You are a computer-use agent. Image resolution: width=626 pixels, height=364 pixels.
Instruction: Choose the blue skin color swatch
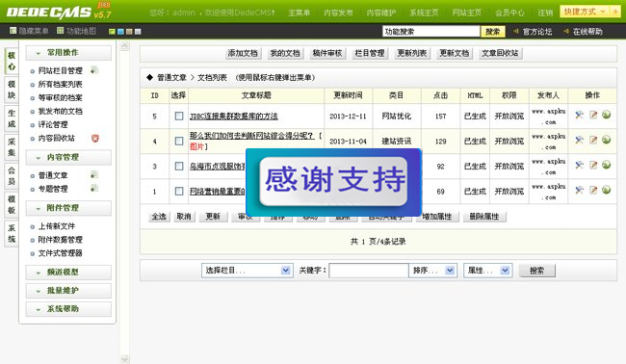[120, 31]
